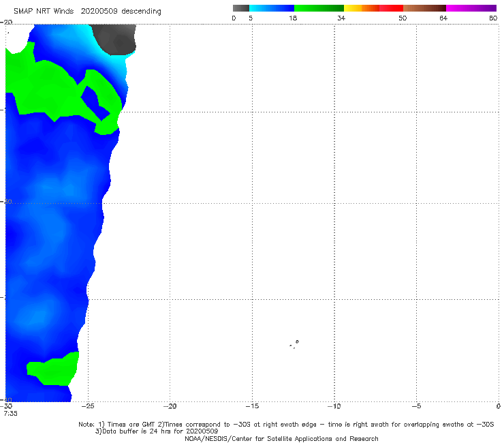Click the "-30" longitude label at bottom left
This screenshot has width=504, height=443.
tap(7, 406)
